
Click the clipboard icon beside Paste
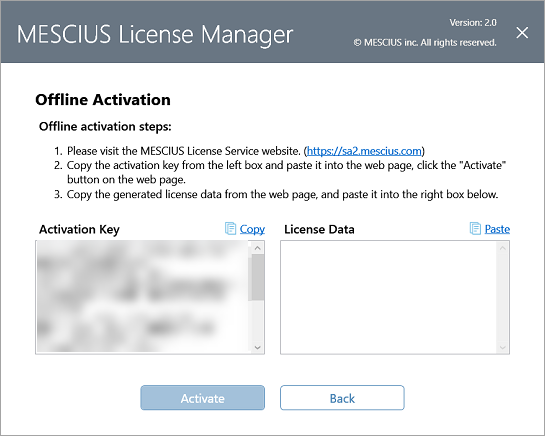point(475,229)
